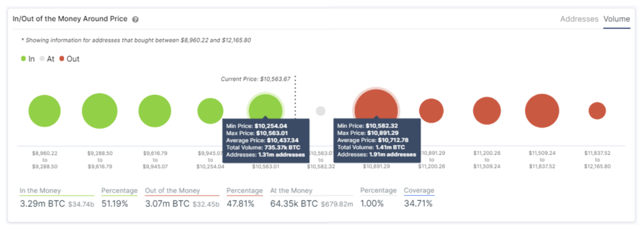Toggle the green In legend item
Screen dimensions: 644x228
tap(28, 59)
